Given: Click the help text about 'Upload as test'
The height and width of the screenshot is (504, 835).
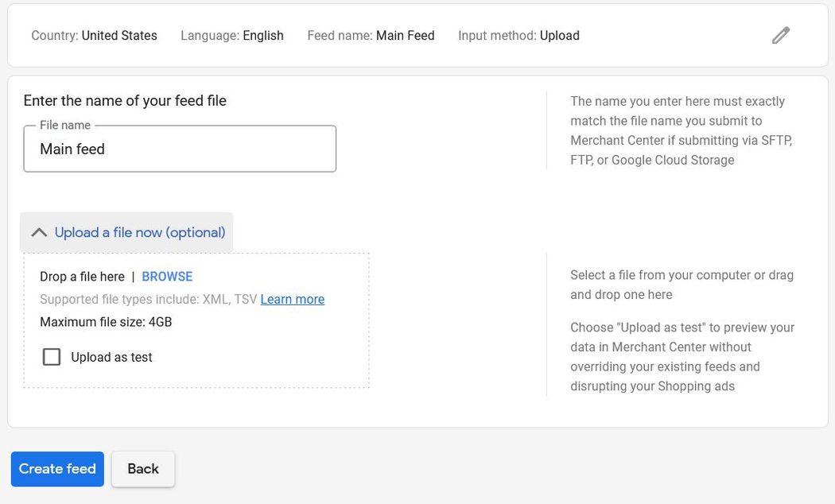Looking at the screenshot, I should (682, 357).
